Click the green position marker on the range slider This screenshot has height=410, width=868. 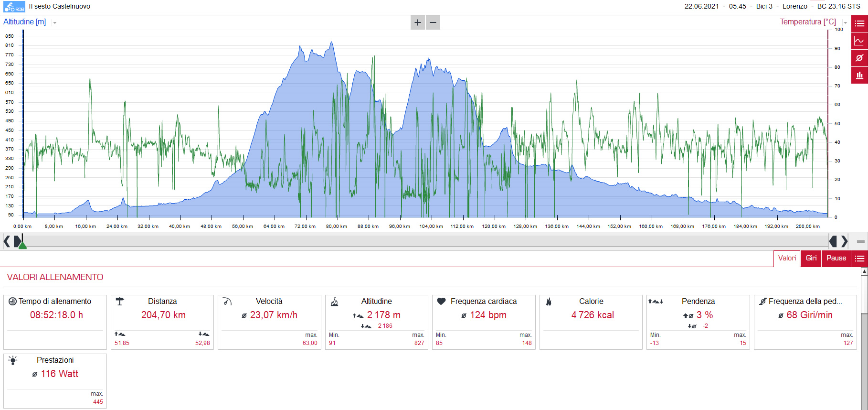tap(22, 245)
